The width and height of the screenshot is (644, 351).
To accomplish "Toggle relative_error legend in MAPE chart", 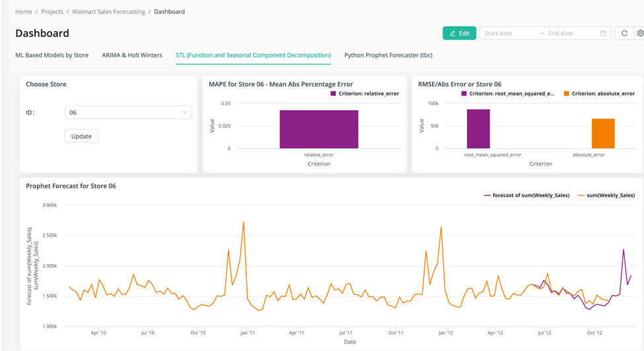I will tap(365, 94).
